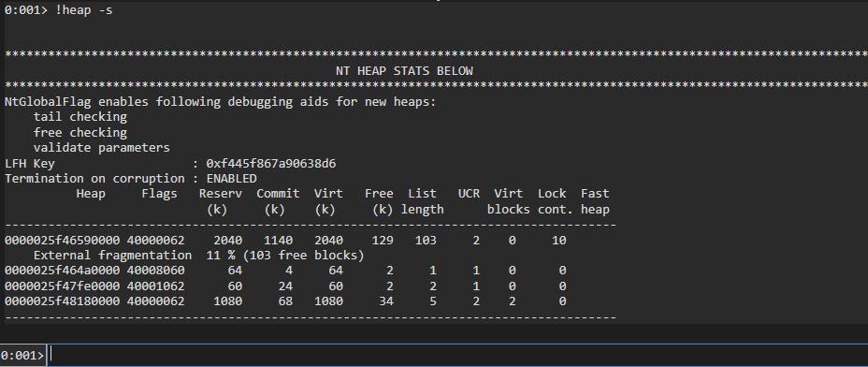Click the 'tail checking' line
The width and height of the screenshot is (868, 367).
80,117
